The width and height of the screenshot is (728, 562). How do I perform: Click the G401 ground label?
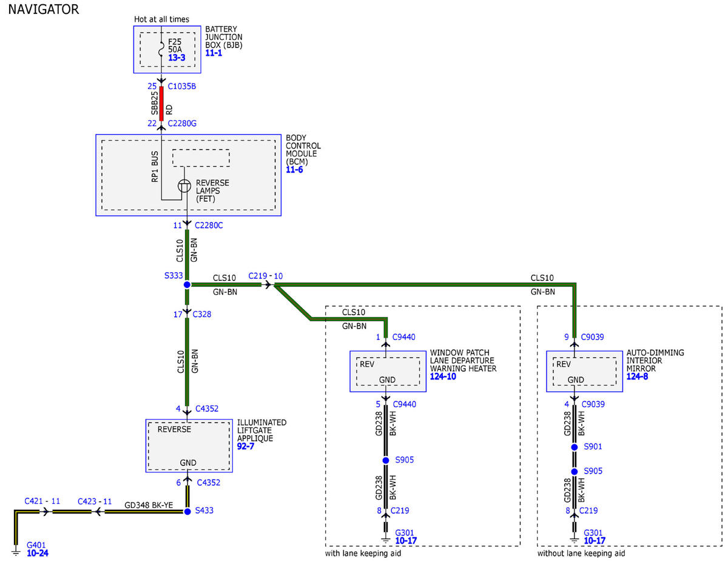(36, 545)
